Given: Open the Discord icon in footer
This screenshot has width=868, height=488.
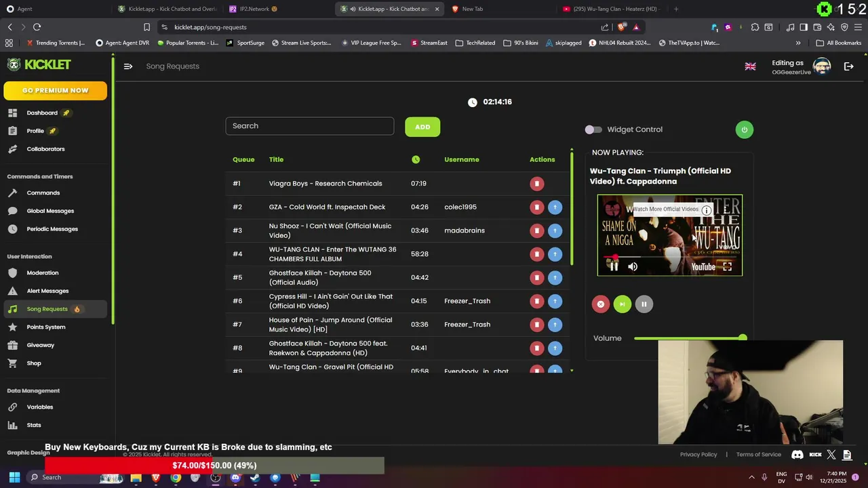Looking at the screenshot, I should (797, 455).
